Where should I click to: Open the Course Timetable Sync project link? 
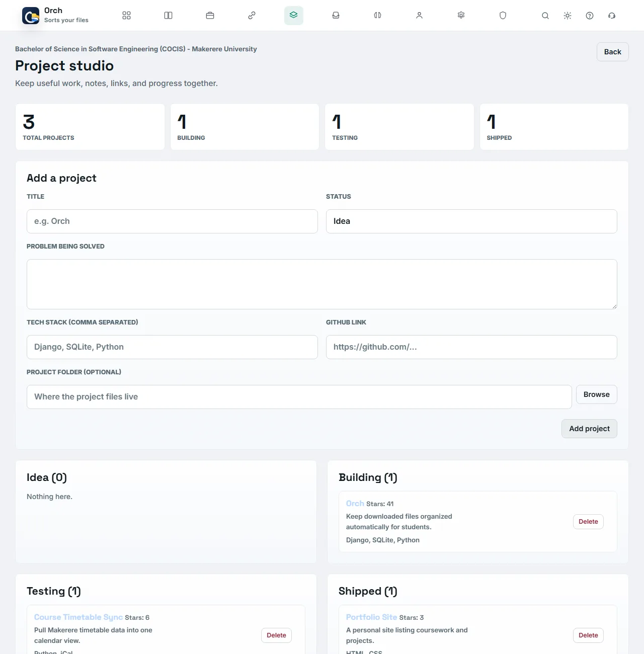point(78,617)
